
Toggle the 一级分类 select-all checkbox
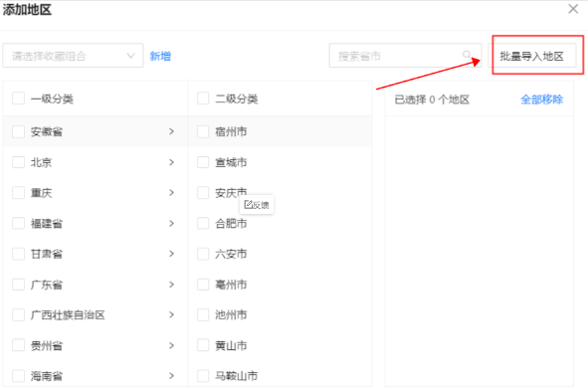(x=18, y=98)
